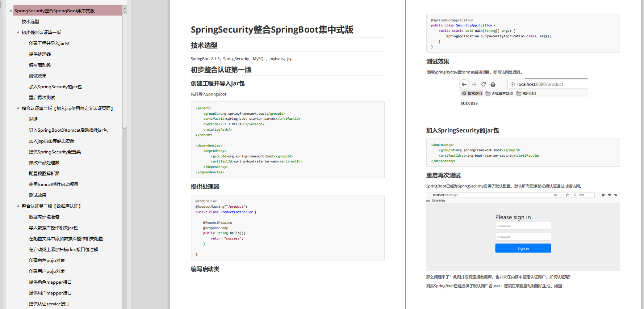Screen dimensions: 644x309
Task: Open 在启动类上添加扫描dao接口包注解 entry
Action: click(x=63, y=250)
